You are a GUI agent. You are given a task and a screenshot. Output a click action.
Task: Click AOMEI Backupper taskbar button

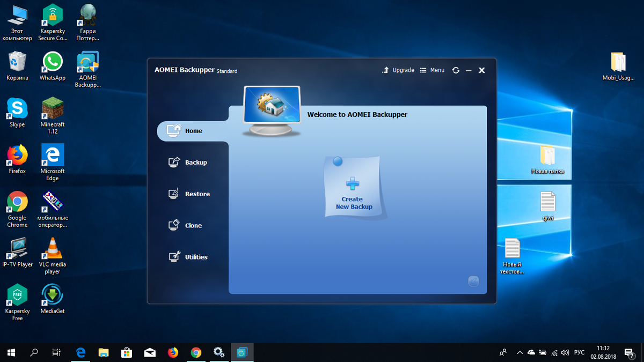click(242, 352)
